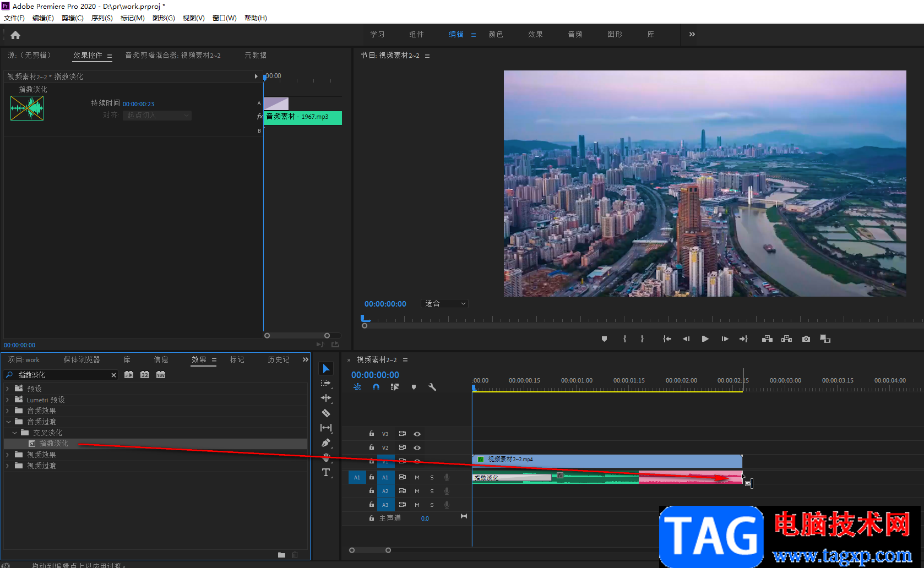Image resolution: width=924 pixels, height=568 pixels.
Task: Mute track A1
Action: coord(417,477)
